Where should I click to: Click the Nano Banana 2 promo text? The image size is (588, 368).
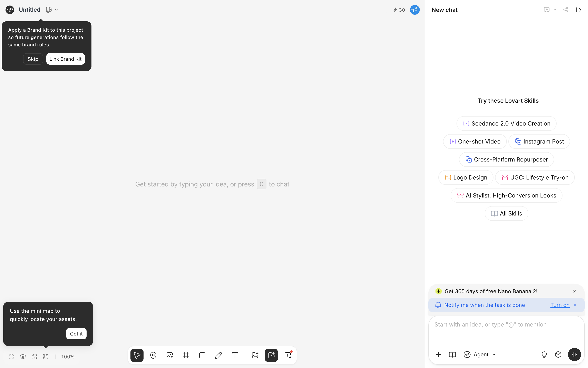pos(491,291)
